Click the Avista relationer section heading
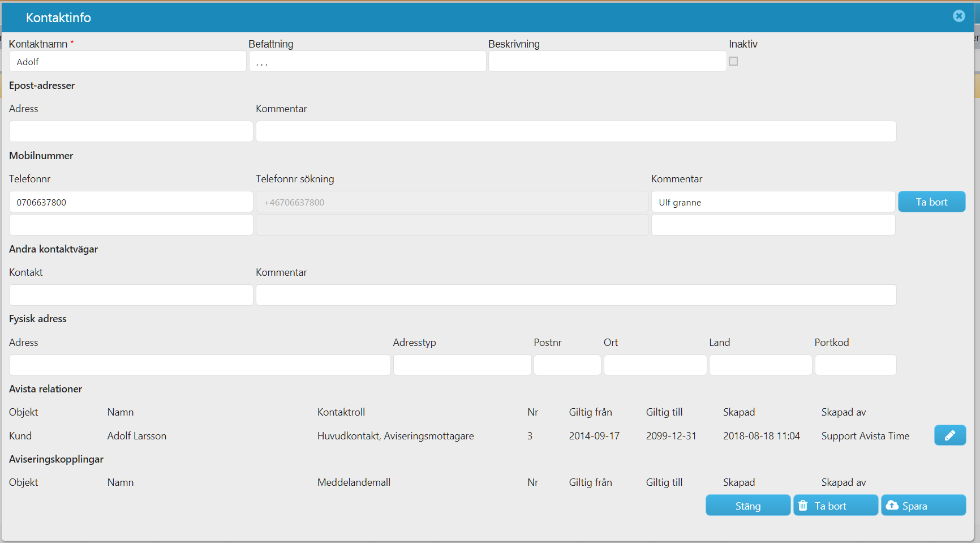Viewport: 980px width, 543px height. [x=46, y=389]
